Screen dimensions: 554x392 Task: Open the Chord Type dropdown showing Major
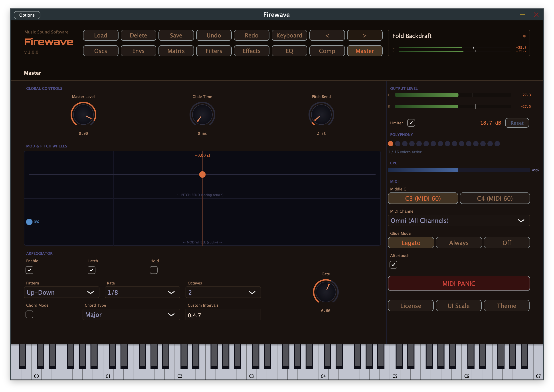point(131,315)
